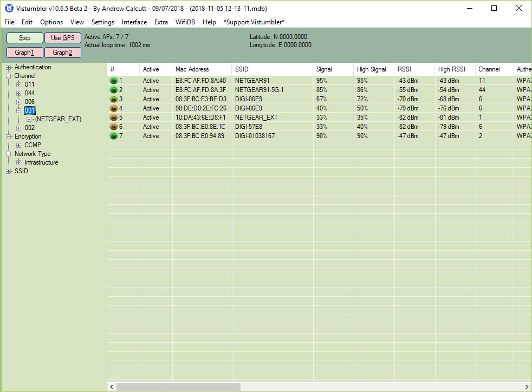Image resolution: width=532 pixels, height=392 pixels.
Task: Click the Vistumbler app icon in title bar
Action: [9, 8]
